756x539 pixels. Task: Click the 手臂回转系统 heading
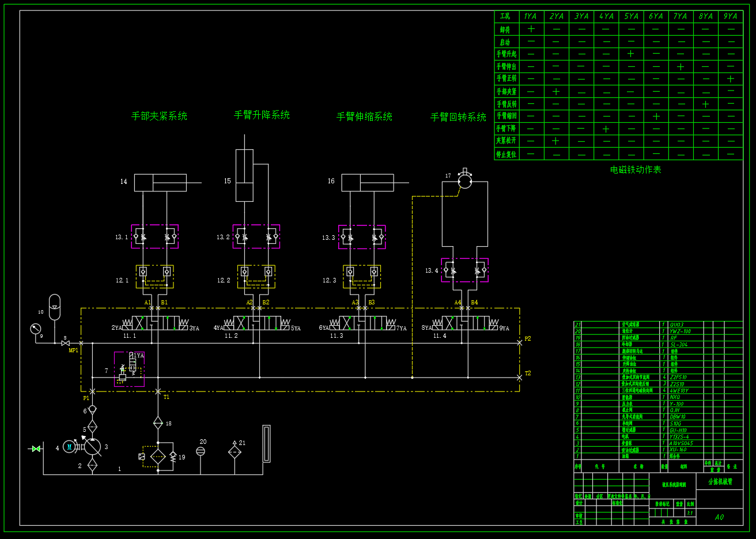[x=459, y=117]
